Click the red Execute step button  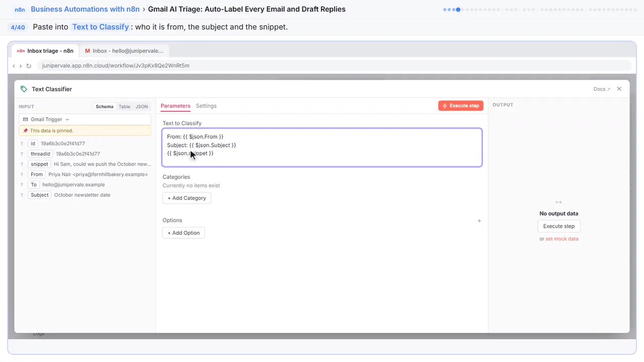(x=461, y=106)
